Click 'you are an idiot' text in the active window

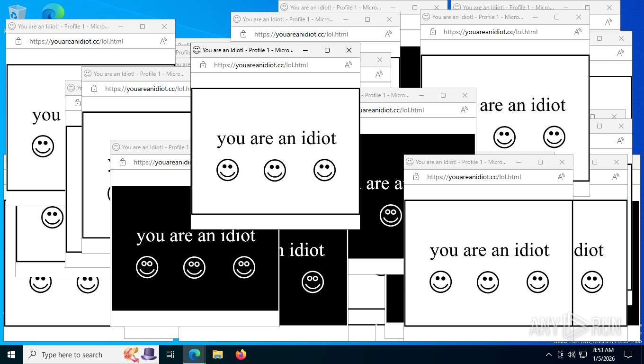point(277,138)
